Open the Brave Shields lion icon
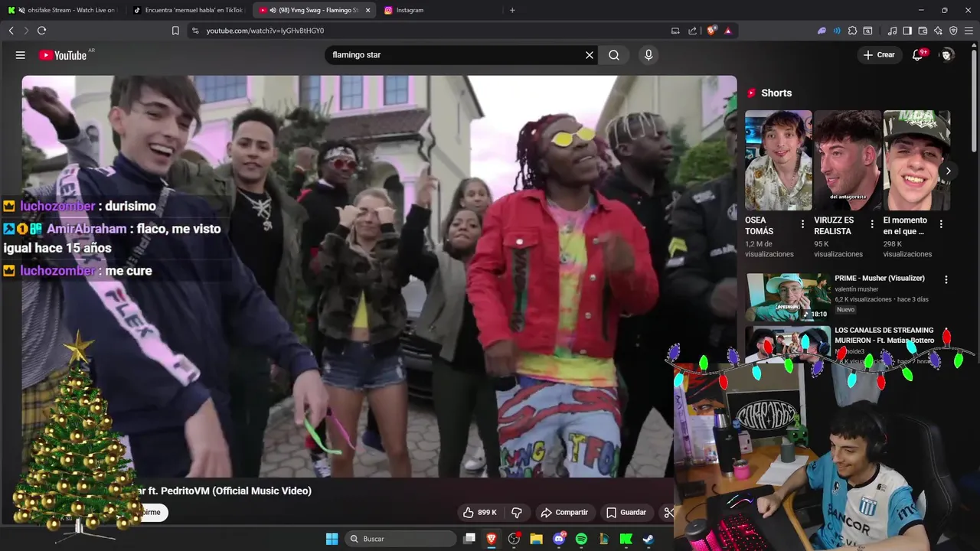This screenshot has width=980, height=551. pos(711,31)
